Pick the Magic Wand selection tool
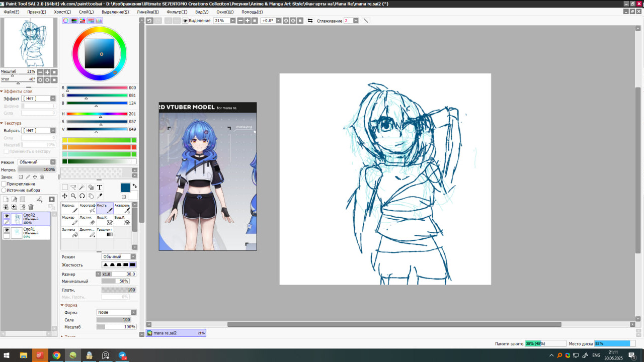This screenshot has width=644, height=362. point(82,188)
